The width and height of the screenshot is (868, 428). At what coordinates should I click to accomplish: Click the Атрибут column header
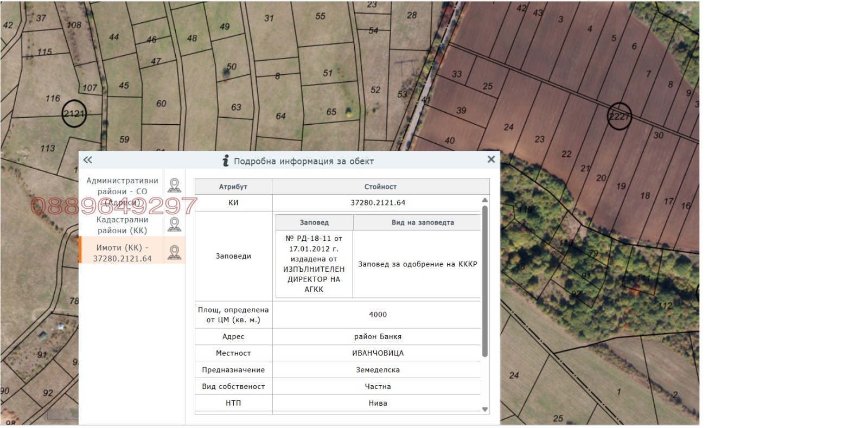coord(233,187)
